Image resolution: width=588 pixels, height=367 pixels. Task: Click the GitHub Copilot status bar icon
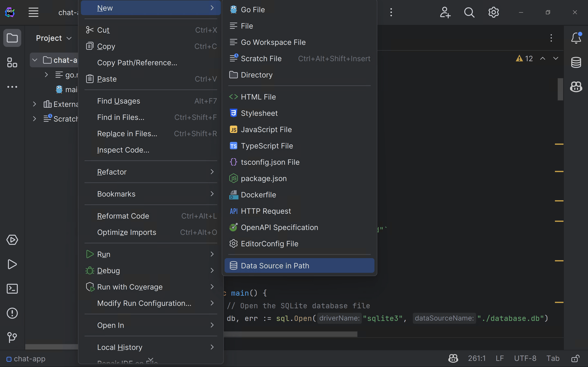tap(453, 358)
